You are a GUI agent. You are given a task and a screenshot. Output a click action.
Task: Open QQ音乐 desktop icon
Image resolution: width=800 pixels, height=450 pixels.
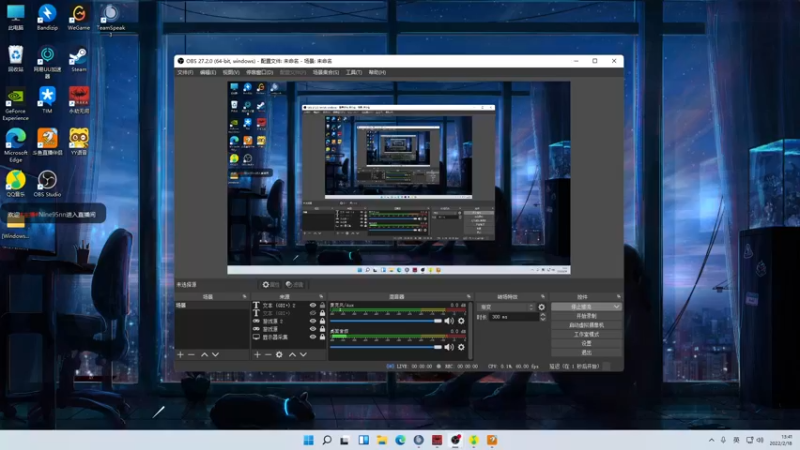[x=15, y=184]
